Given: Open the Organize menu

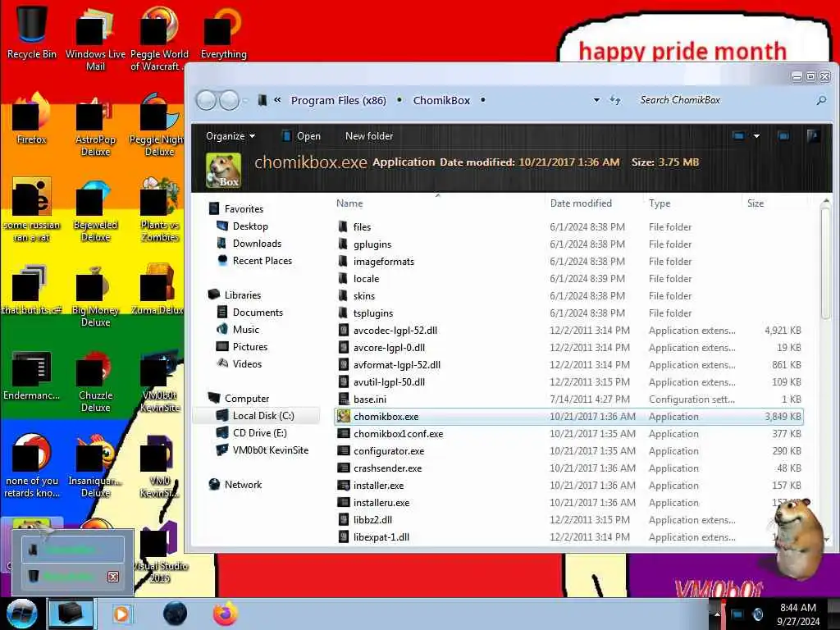Looking at the screenshot, I should tap(231, 136).
